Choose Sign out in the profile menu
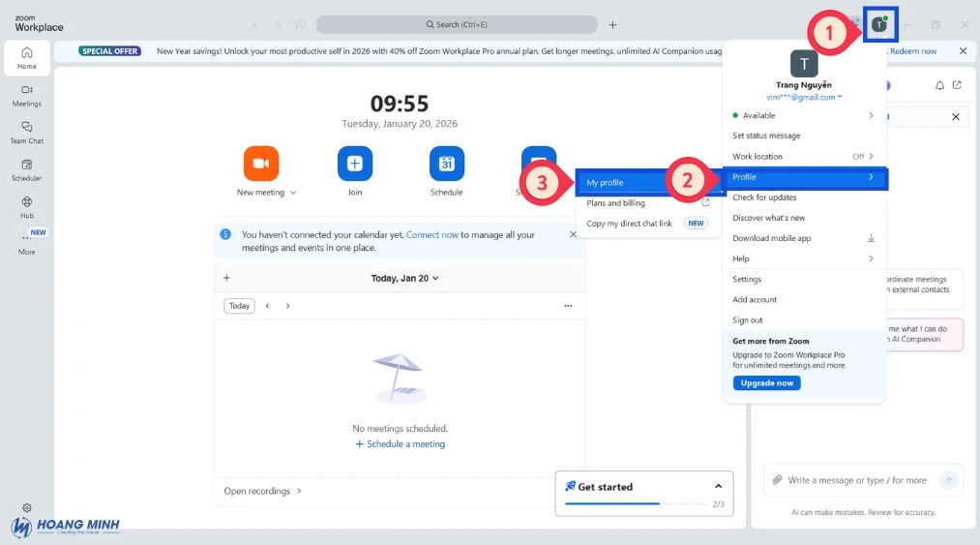This screenshot has height=545, width=980. pos(748,320)
